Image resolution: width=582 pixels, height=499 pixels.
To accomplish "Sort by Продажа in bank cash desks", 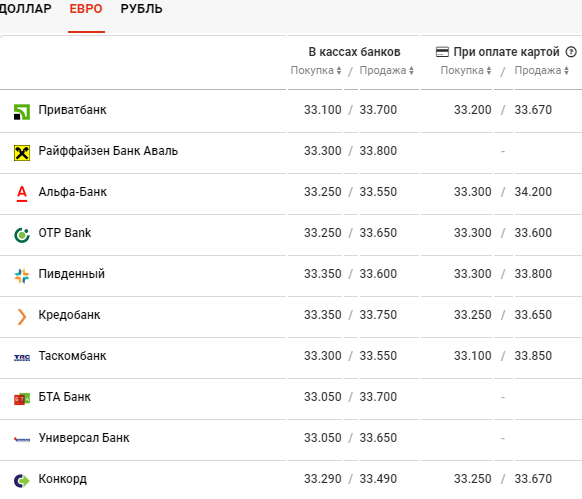I will coord(386,71).
